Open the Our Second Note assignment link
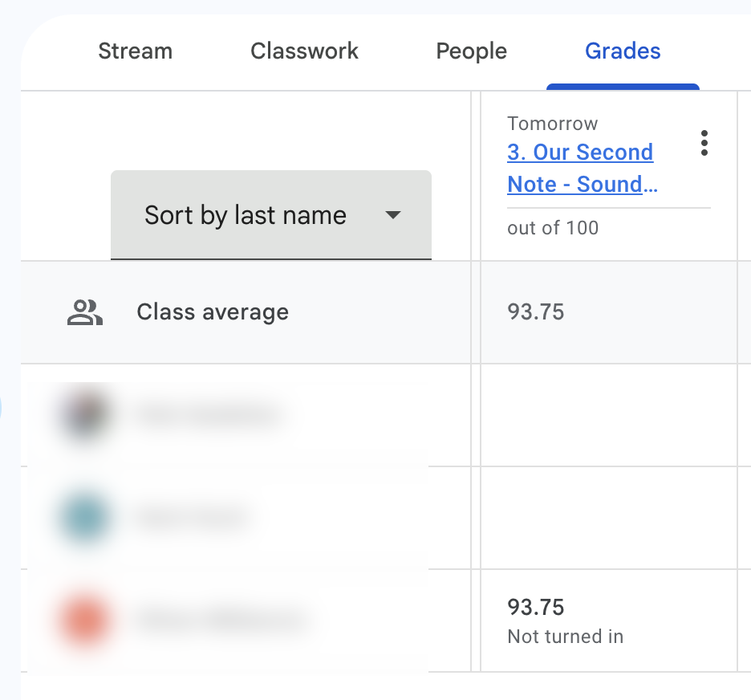 [x=582, y=168]
